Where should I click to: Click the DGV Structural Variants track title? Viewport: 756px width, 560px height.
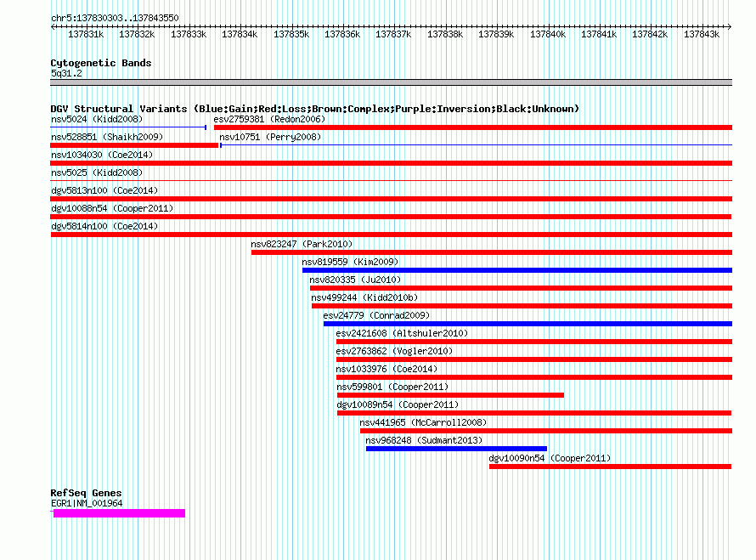click(315, 109)
